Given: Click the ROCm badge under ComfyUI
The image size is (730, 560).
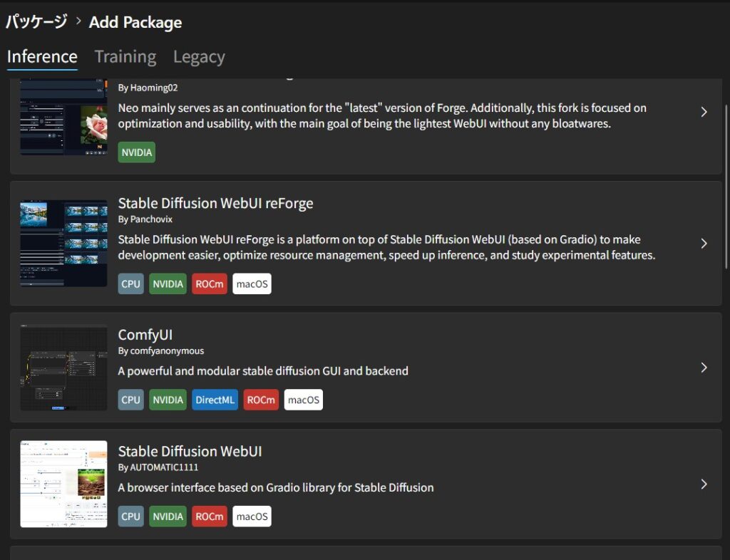Looking at the screenshot, I should pos(261,400).
